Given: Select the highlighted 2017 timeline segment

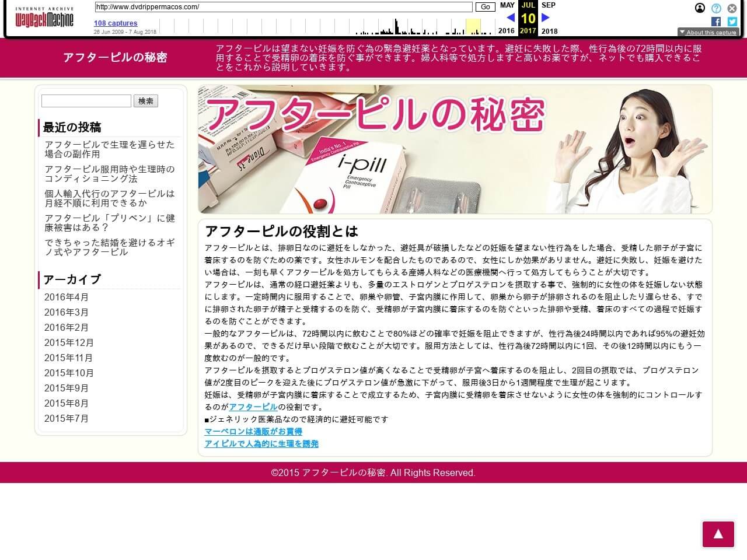Looking at the screenshot, I should pos(473,27).
